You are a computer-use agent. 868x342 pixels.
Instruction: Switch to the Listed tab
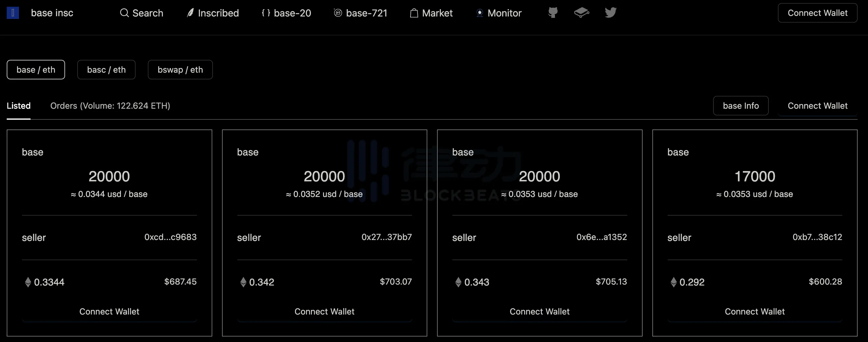point(18,106)
